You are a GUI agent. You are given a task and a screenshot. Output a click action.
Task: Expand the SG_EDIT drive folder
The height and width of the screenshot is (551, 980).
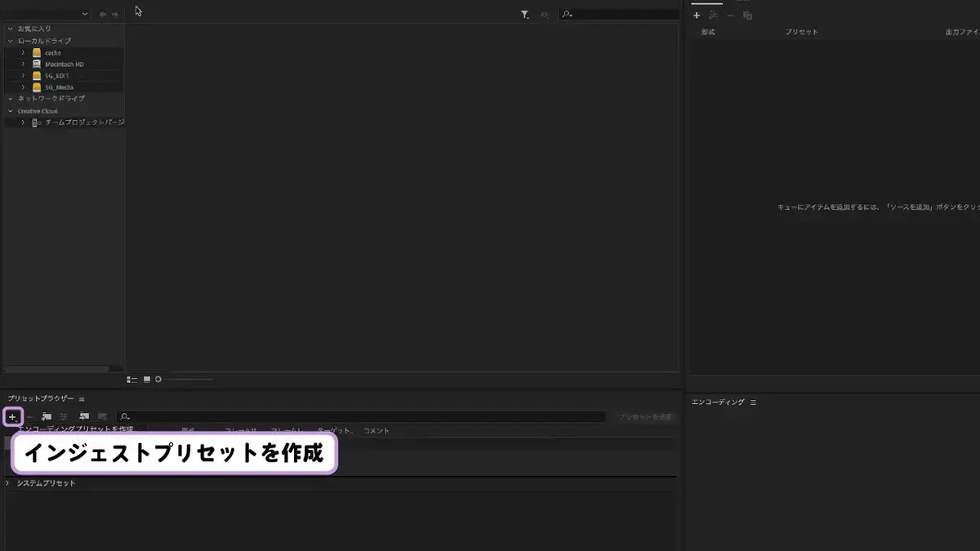(x=23, y=76)
